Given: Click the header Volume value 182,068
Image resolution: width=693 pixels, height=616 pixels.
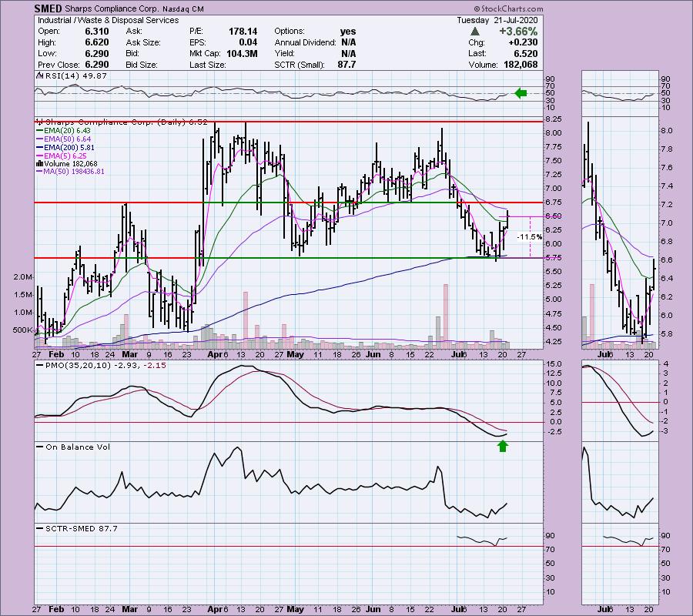Looking at the screenshot, I should click(x=521, y=65).
